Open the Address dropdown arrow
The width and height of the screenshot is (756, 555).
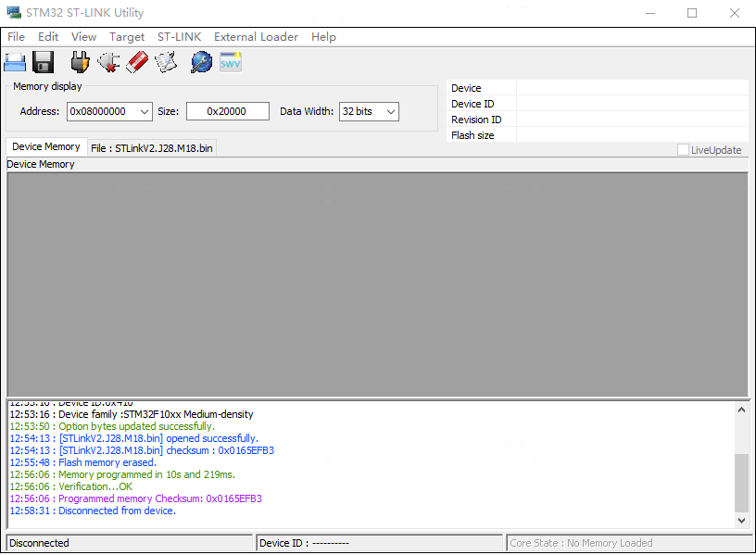pos(145,111)
